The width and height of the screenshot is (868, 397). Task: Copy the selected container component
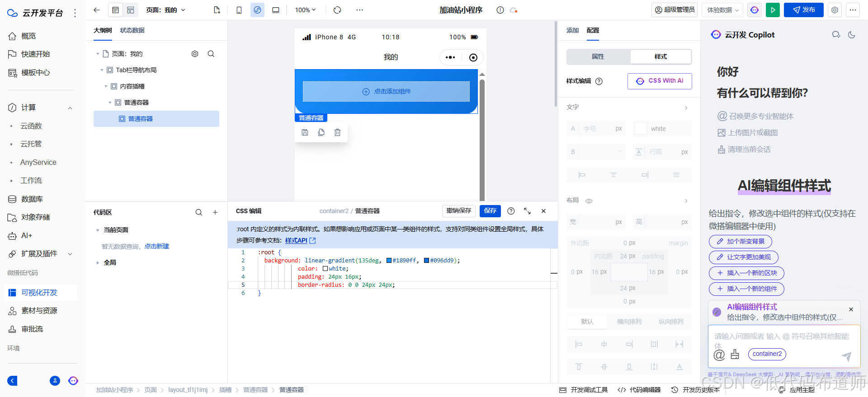321,132
